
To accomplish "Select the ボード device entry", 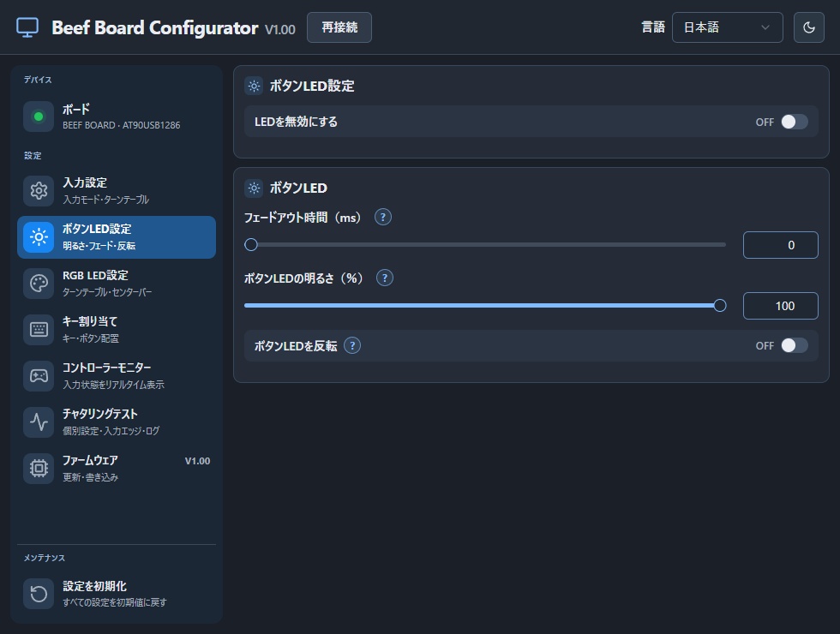I will (117, 117).
